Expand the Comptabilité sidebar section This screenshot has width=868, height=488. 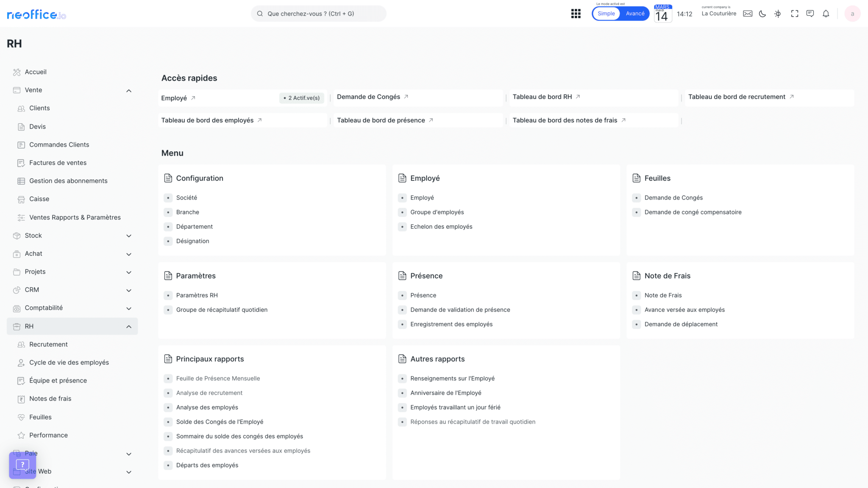129,308
